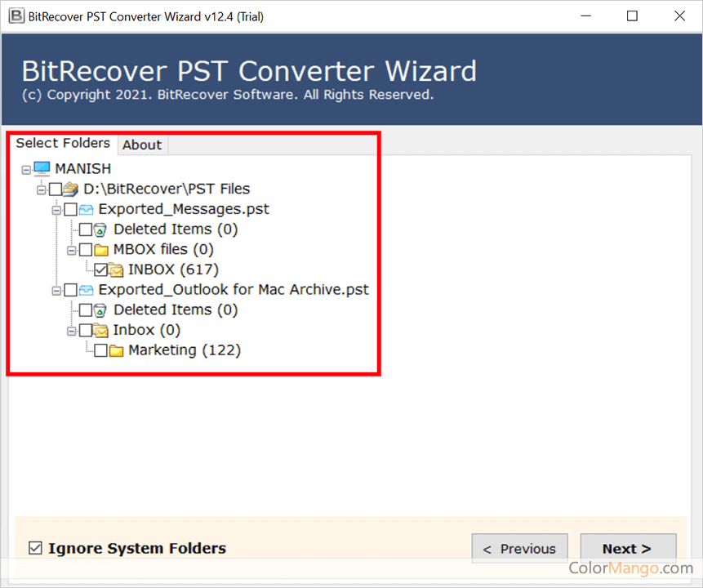703x588 pixels.
Task: Click the INBOX (617) envelope folder icon
Action: tap(116, 269)
